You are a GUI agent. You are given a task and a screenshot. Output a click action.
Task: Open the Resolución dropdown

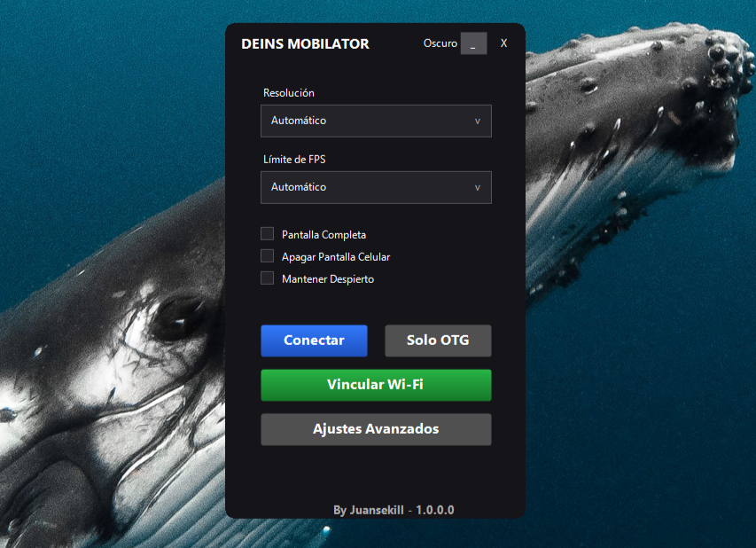point(376,121)
